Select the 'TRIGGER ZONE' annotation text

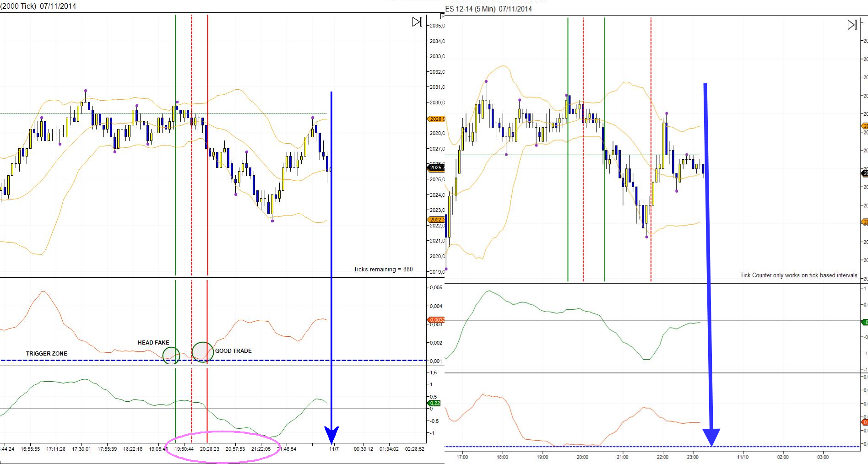46,353
